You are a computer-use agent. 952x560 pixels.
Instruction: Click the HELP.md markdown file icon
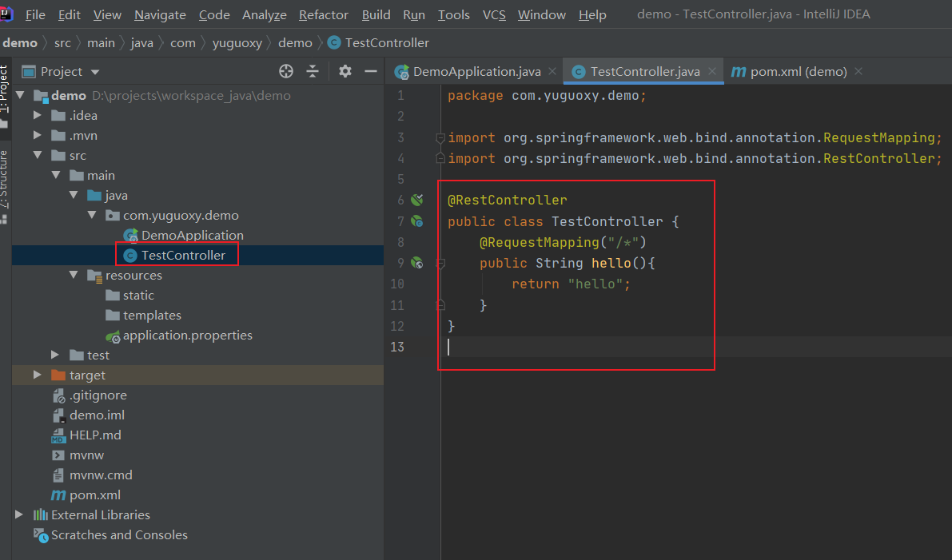click(x=58, y=435)
